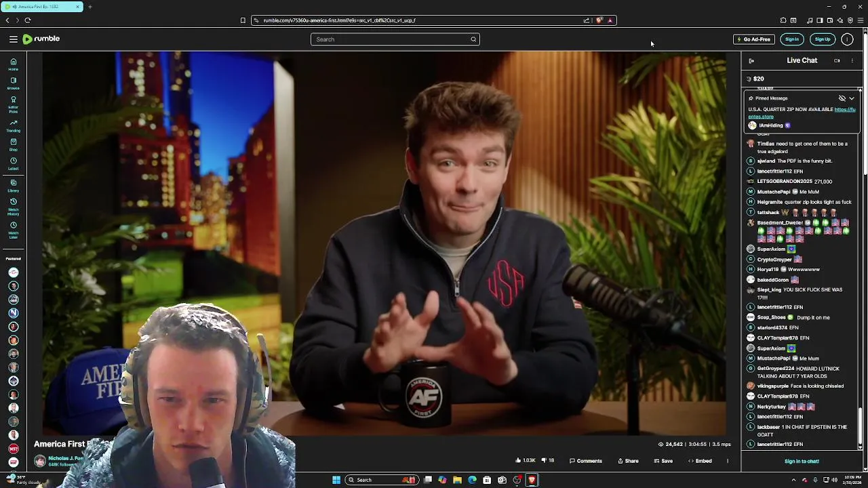The width and height of the screenshot is (868, 488).
Task: Close the America First tab
Action: tap(78, 7)
